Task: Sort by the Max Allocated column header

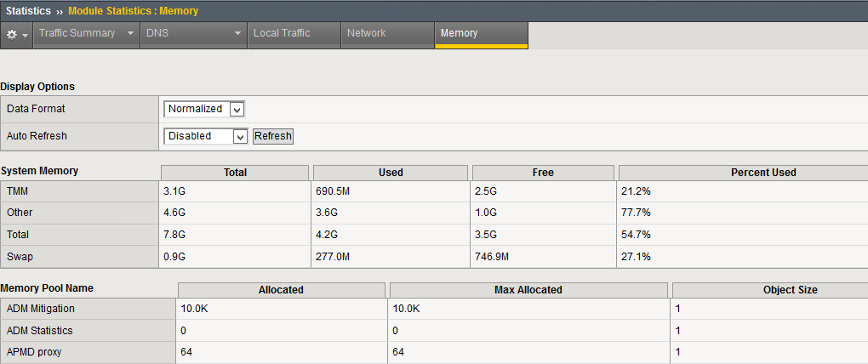Action: coord(528,290)
